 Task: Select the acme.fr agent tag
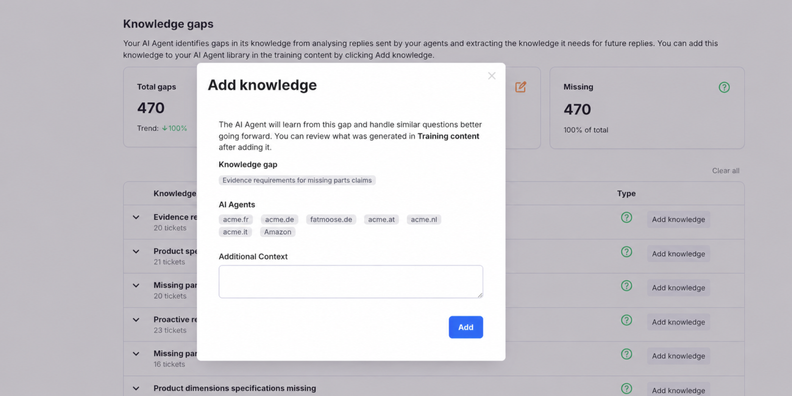(236, 220)
